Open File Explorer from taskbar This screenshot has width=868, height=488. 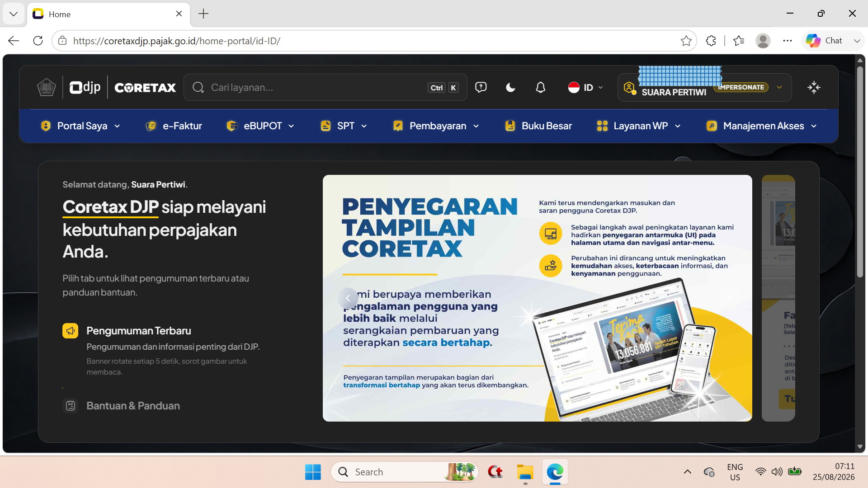(525, 472)
